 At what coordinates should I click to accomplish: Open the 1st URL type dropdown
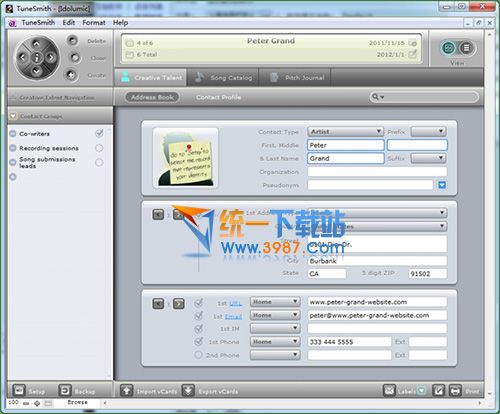click(275, 302)
